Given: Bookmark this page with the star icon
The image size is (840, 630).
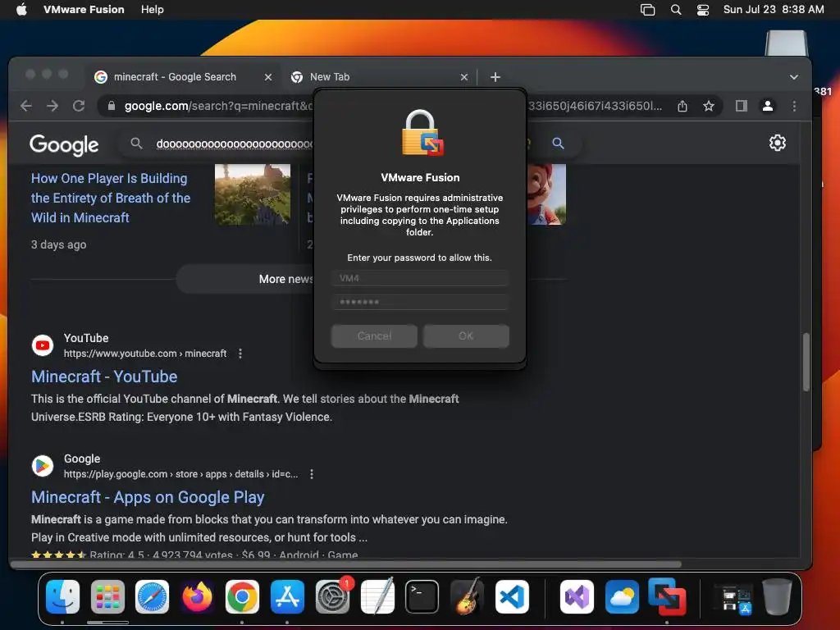Looking at the screenshot, I should tap(709, 106).
